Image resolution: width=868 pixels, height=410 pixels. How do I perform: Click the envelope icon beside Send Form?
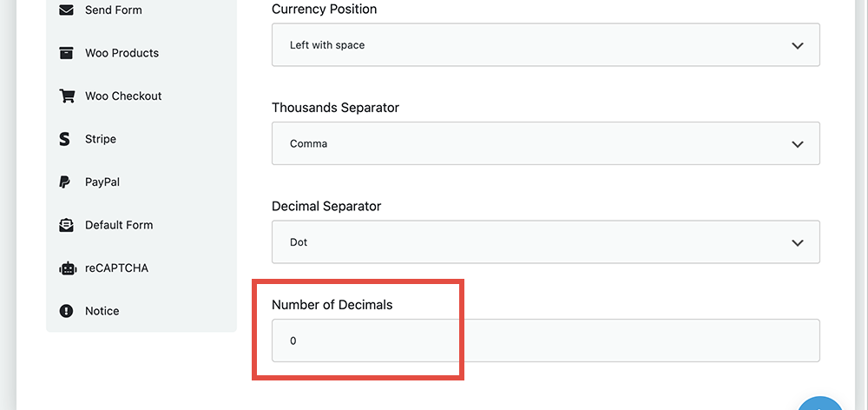66,10
